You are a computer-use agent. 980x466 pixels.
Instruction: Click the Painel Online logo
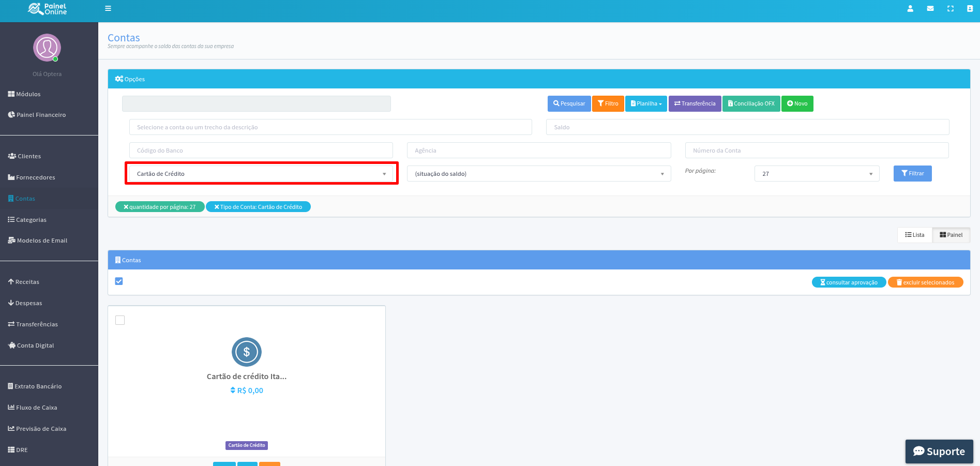tap(48, 9)
